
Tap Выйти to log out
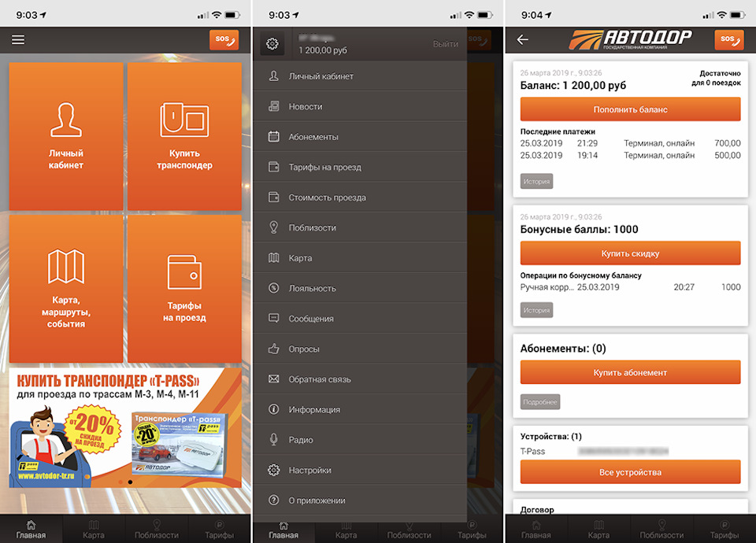tap(446, 44)
